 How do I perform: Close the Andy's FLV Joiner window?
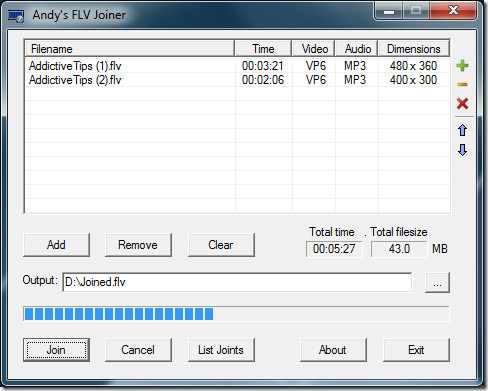[453, 11]
